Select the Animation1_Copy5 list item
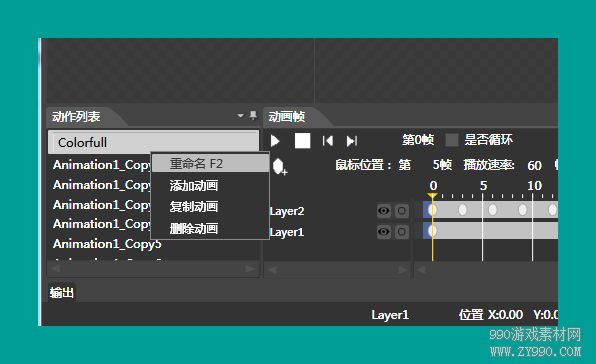The image size is (596, 364). pos(107,244)
